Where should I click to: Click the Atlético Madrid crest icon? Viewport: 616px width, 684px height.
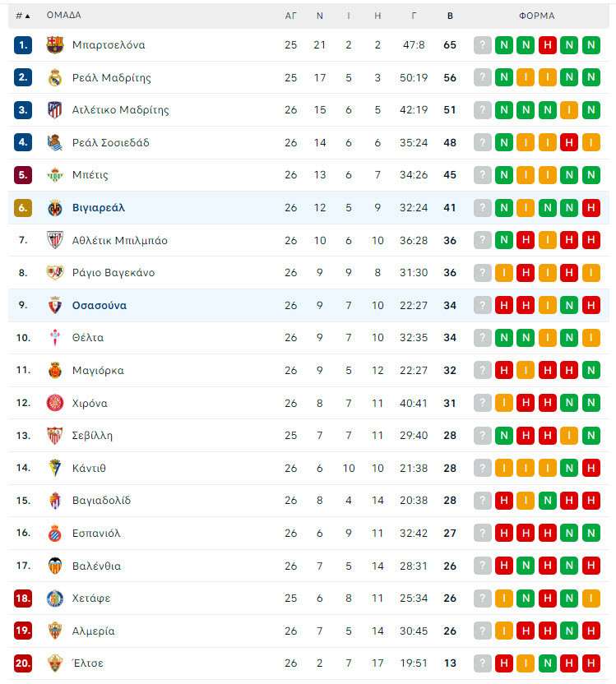coord(55,110)
